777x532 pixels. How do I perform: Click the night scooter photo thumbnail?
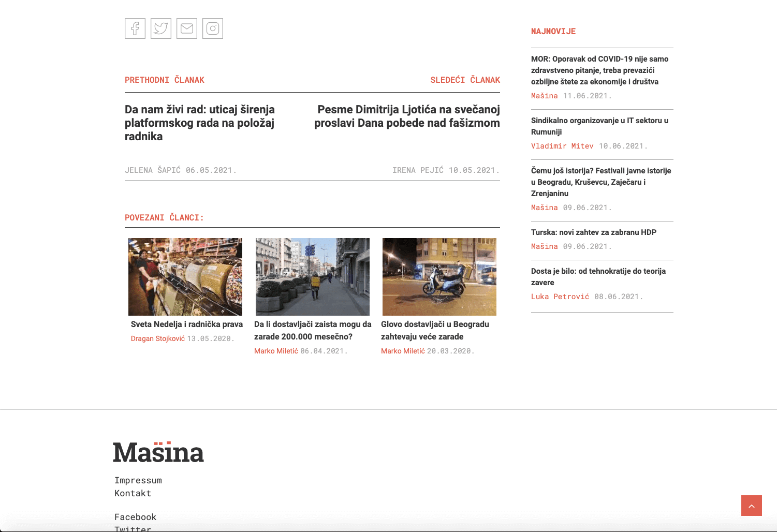tap(439, 277)
